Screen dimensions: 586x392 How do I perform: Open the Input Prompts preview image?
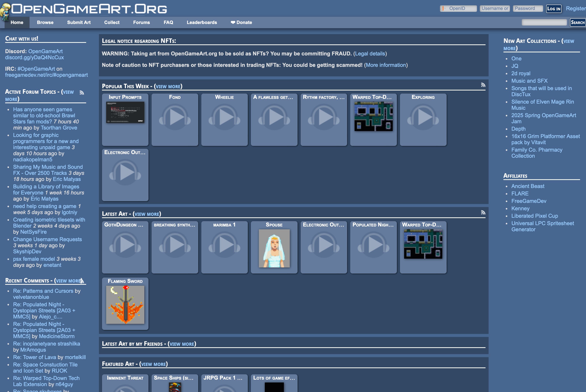point(125,112)
